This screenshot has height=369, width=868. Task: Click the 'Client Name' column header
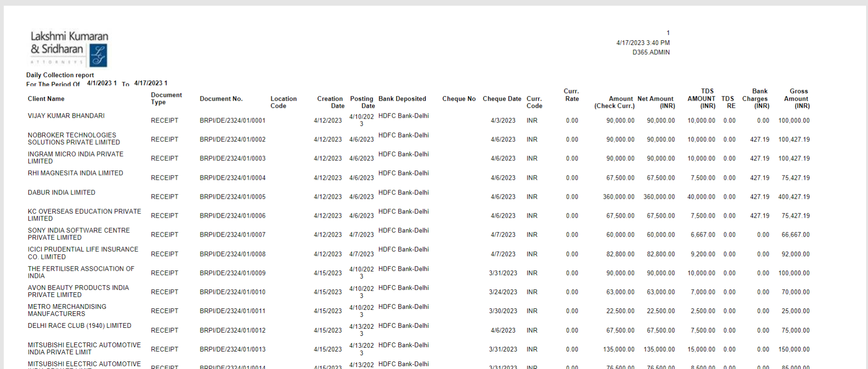tap(46, 99)
